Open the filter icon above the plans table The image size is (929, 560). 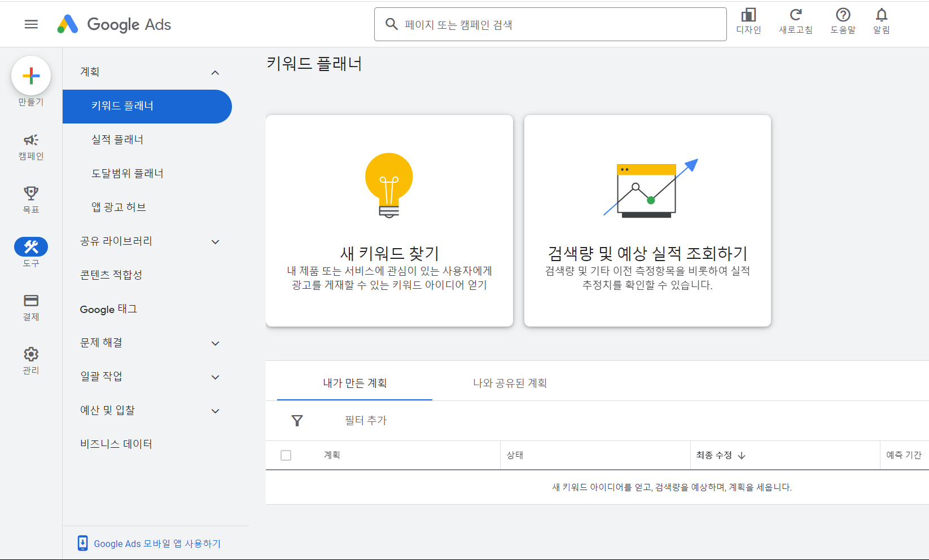(297, 420)
